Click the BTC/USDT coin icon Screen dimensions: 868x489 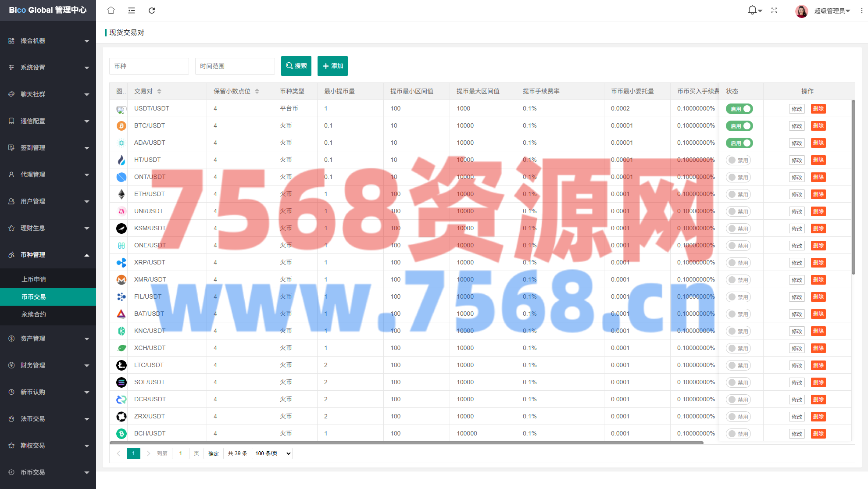(121, 126)
